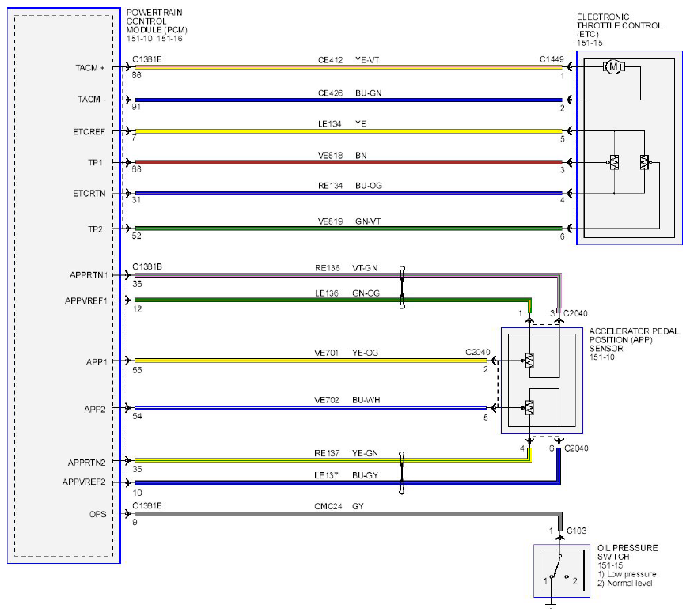Click the yellow-violet CE412 wire
Screen dimensions: 690x616
[x=348, y=67]
